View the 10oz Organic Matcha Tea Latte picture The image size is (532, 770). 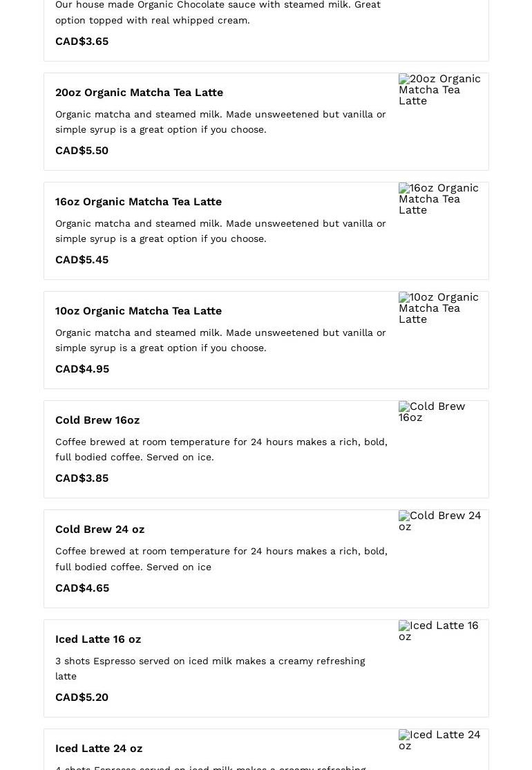(439, 308)
